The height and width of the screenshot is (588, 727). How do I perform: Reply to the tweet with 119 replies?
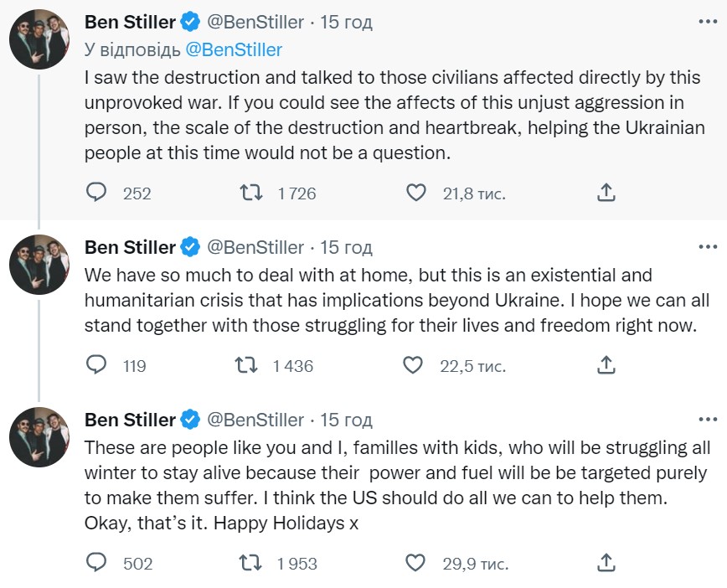(x=97, y=365)
